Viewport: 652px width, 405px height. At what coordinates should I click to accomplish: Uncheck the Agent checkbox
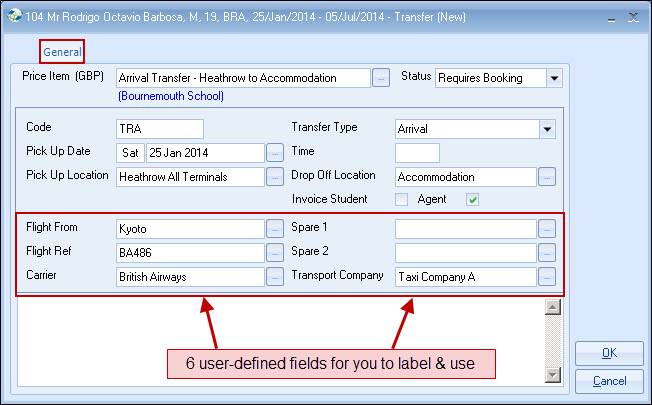pyautogui.click(x=473, y=200)
